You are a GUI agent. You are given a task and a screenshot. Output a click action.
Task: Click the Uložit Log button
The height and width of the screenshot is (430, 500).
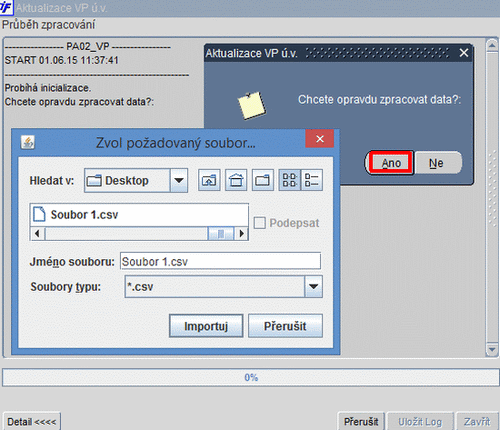click(420, 422)
